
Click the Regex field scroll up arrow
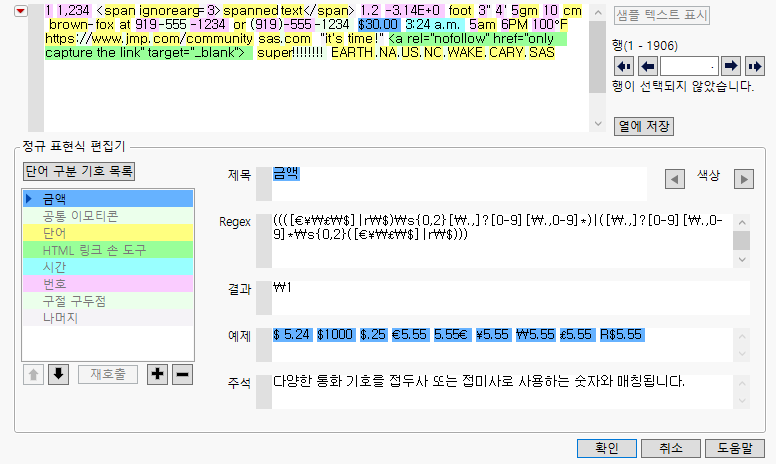pos(741,222)
